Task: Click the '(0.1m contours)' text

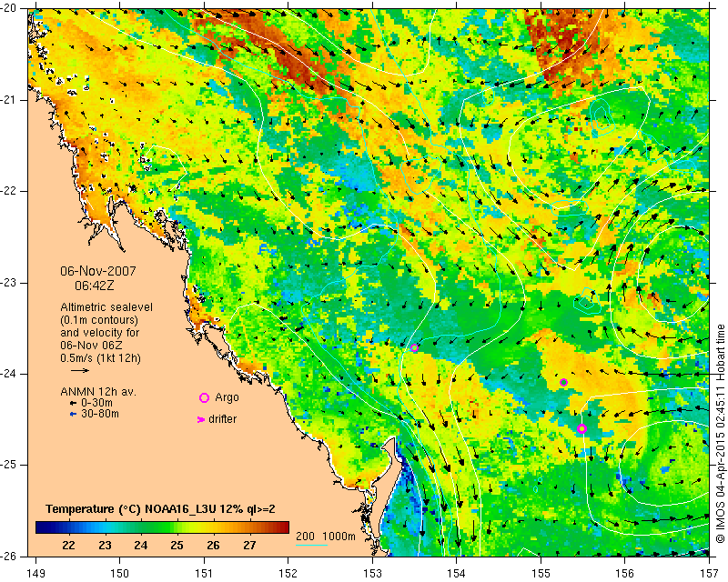Action: [99, 320]
